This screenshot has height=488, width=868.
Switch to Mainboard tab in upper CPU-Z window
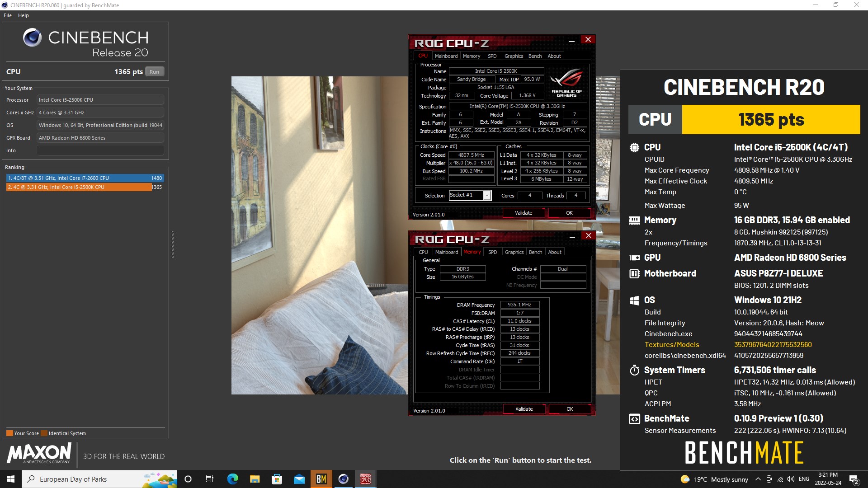pyautogui.click(x=446, y=56)
